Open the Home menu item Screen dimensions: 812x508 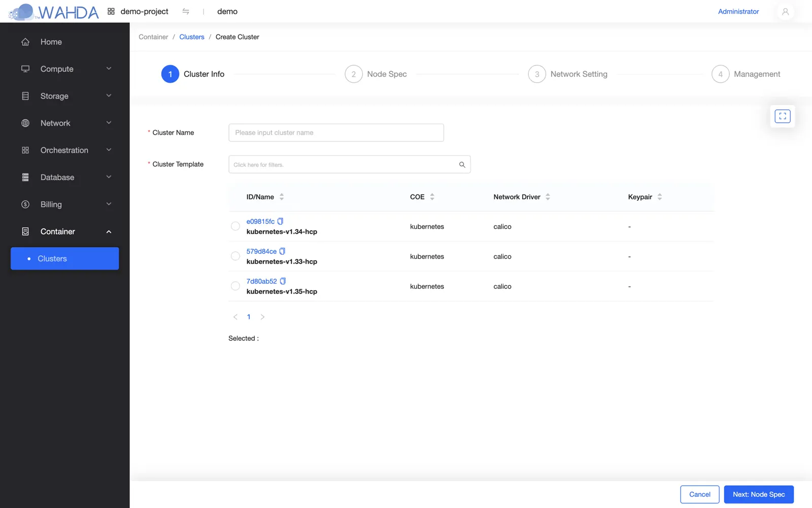[65, 42]
